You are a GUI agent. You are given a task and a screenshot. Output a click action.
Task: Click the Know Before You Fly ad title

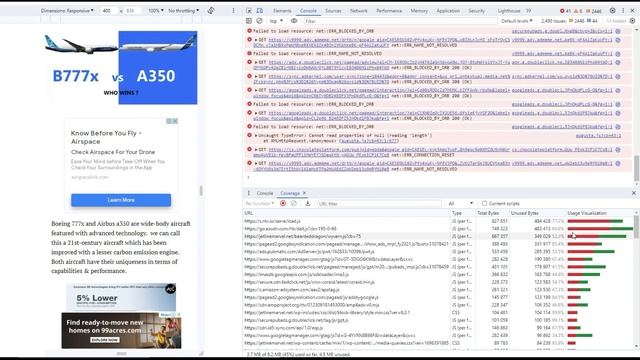pos(106,137)
